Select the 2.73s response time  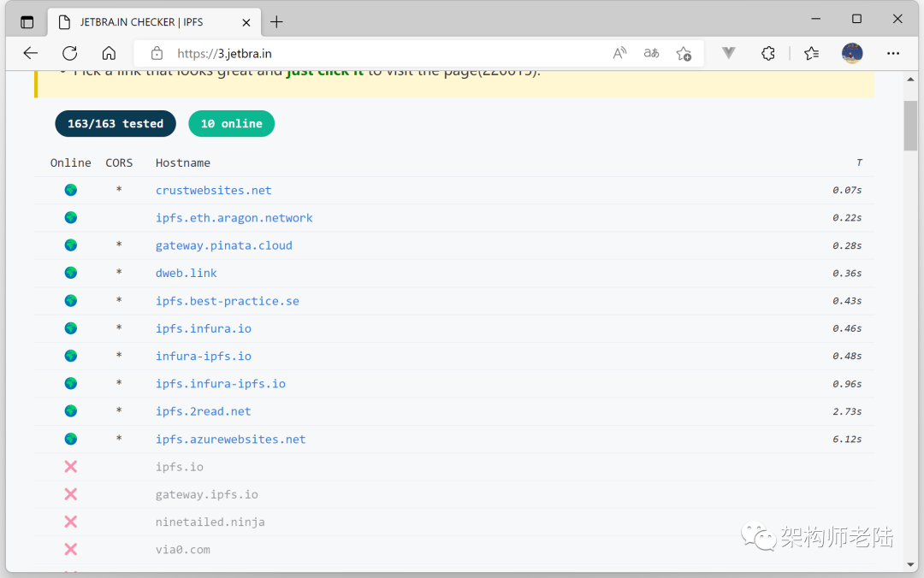847,411
